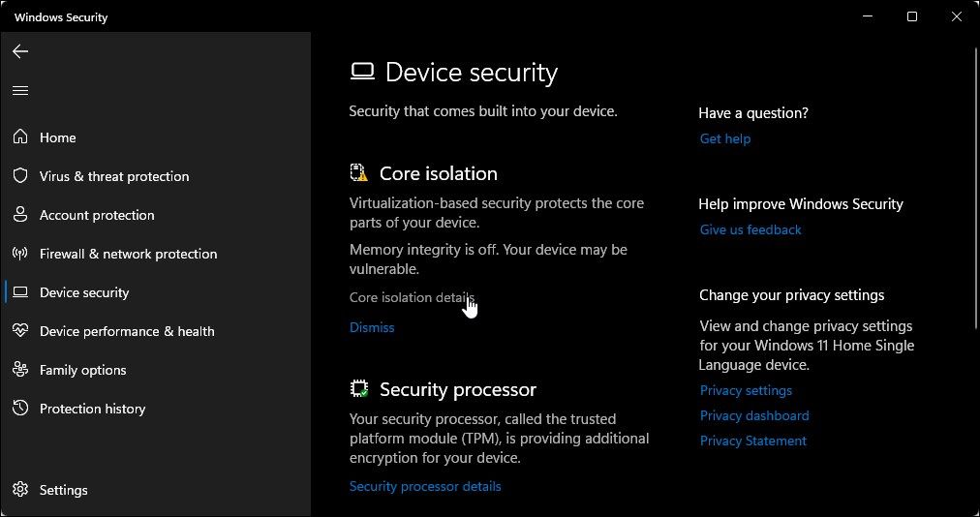Click the back arrow icon
Image resolution: width=980 pixels, height=517 pixels.
tap(20, 51)
